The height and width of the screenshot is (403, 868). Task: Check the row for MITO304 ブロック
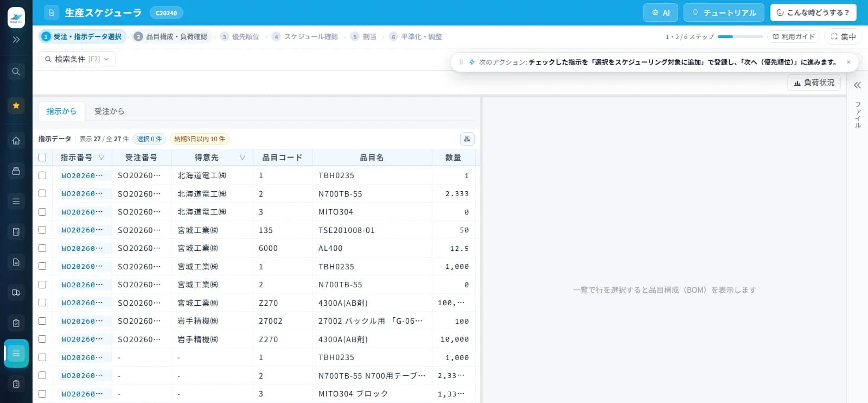point(42,394)
